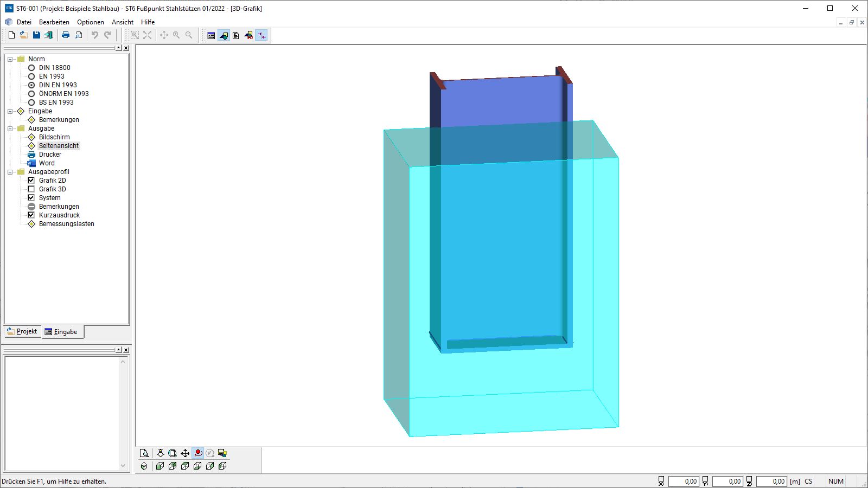This screenshot has height=488, width=868.
Task: Select DIN EN 1993 norm radio button
Action: tap(31, 85)
